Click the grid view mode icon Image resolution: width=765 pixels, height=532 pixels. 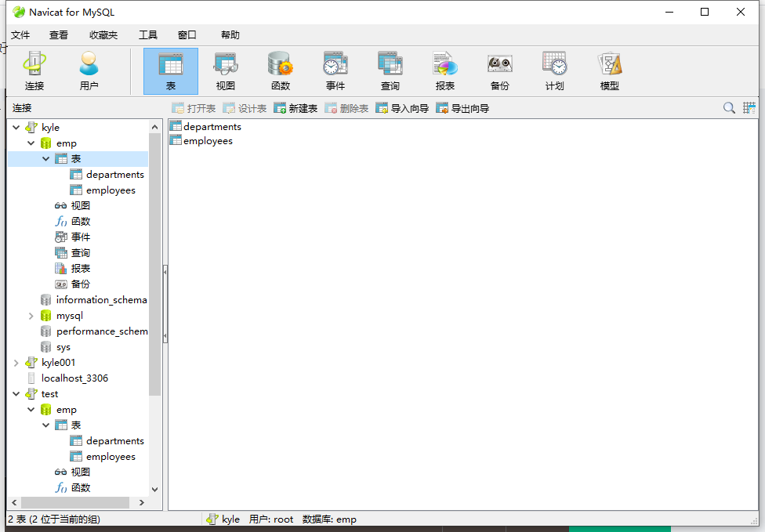pos(749,108)
